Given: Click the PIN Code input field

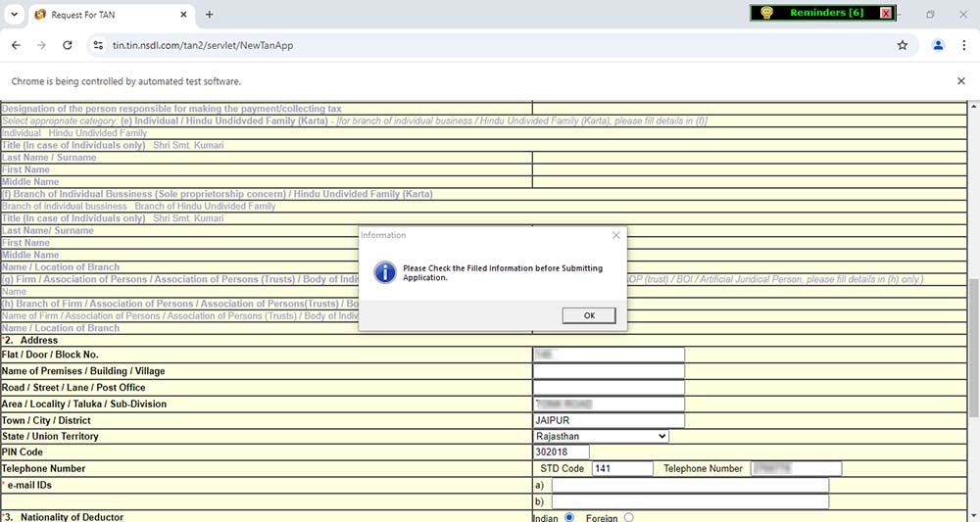Looking at the screenshot, I should (x=561, y=451).
